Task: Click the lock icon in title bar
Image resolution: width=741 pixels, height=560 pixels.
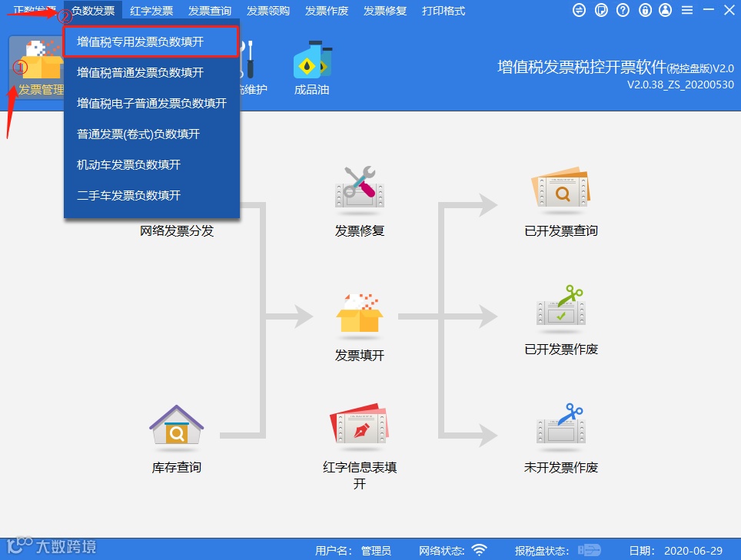Action: [645, 10]
